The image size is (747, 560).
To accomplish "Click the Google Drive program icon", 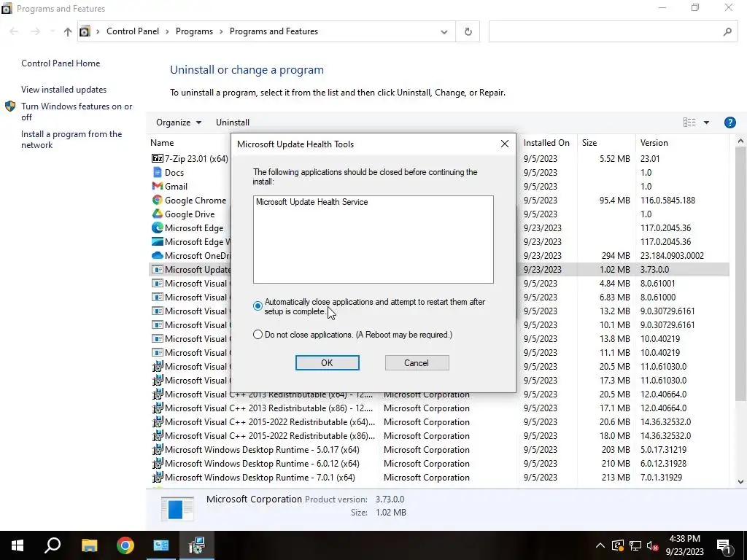I will pos(158,214).
